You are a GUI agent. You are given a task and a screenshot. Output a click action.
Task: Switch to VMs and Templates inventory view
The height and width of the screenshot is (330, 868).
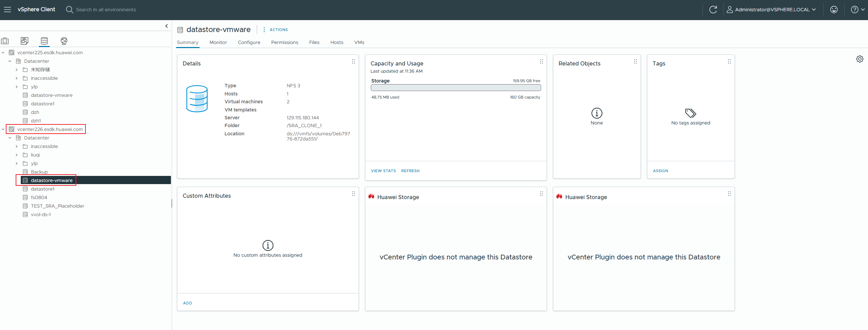click(25, 41)
